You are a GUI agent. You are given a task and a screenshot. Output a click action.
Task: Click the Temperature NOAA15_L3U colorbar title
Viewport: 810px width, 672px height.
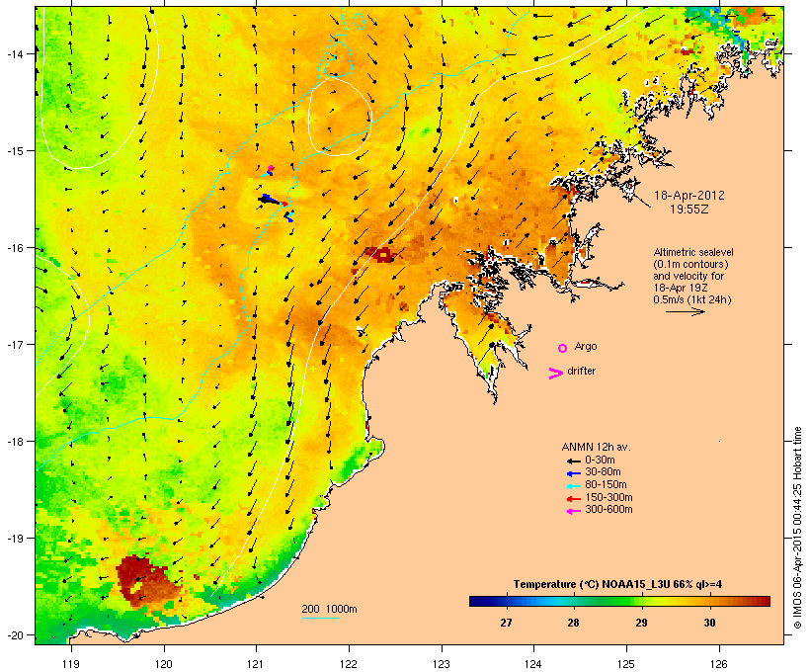pyautogui.click(x=617, y=585)
